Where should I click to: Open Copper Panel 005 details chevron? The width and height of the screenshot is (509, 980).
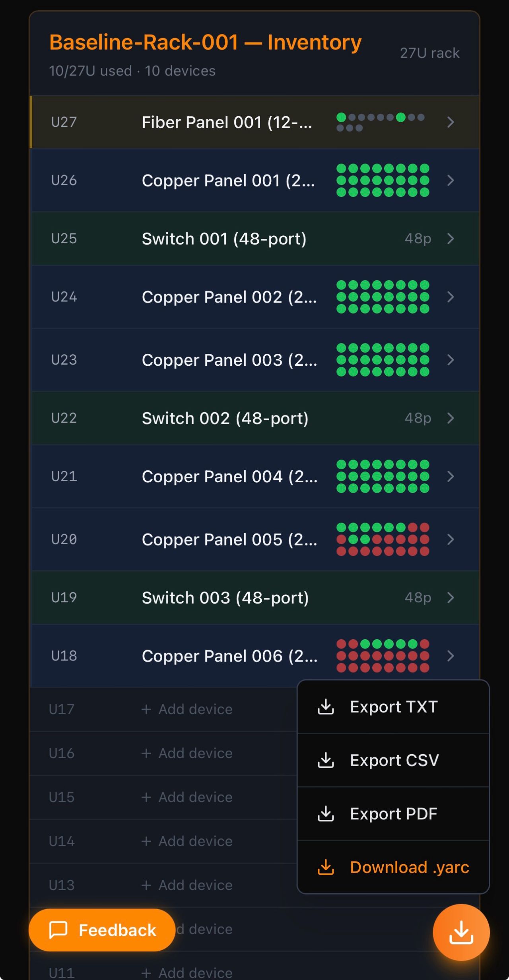(450, 539)
